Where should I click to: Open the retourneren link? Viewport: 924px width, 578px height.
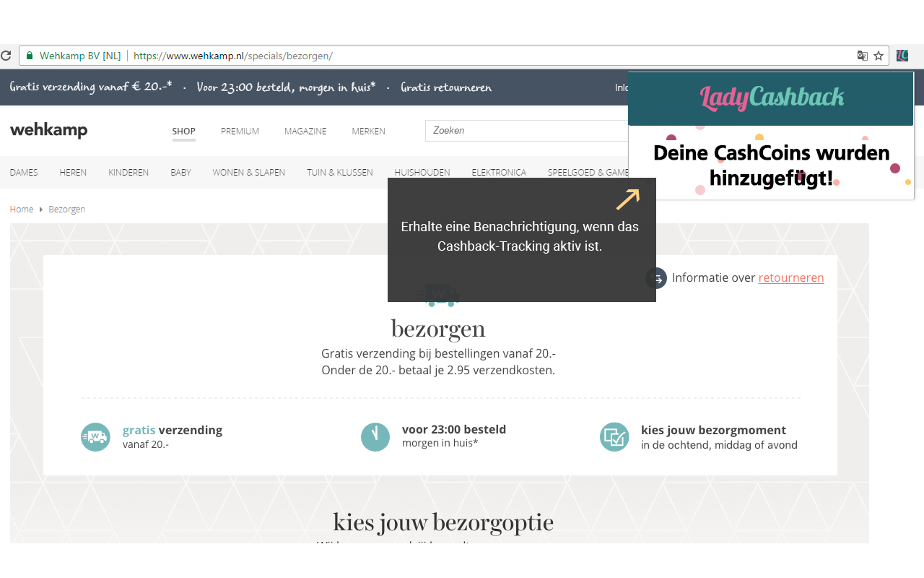[x=791, y=278]
